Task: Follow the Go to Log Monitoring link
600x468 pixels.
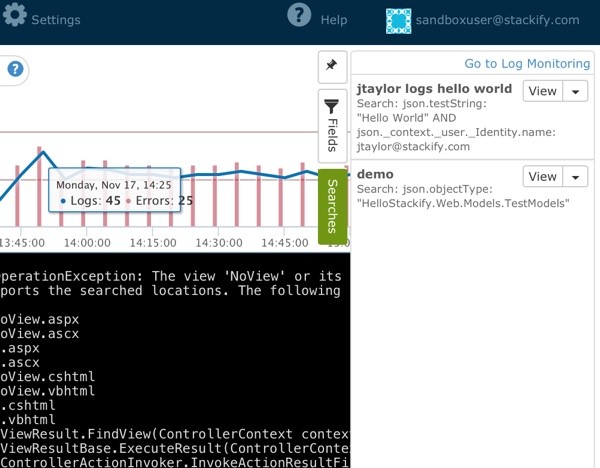Action: click(527, 64)
